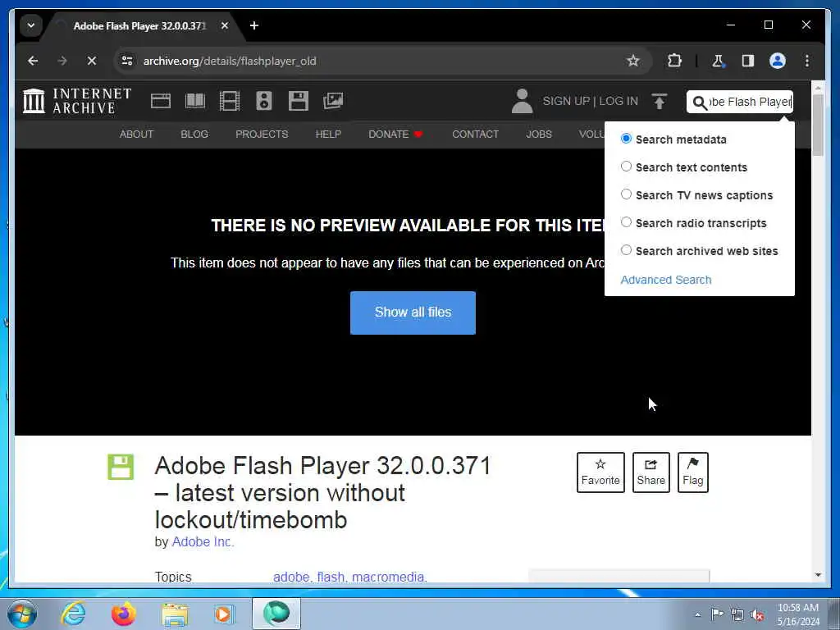The height and width of the screenshot is (630, 840).
Task: Close the Adobe Flash Player tab
Action: (x=225, y=25)
